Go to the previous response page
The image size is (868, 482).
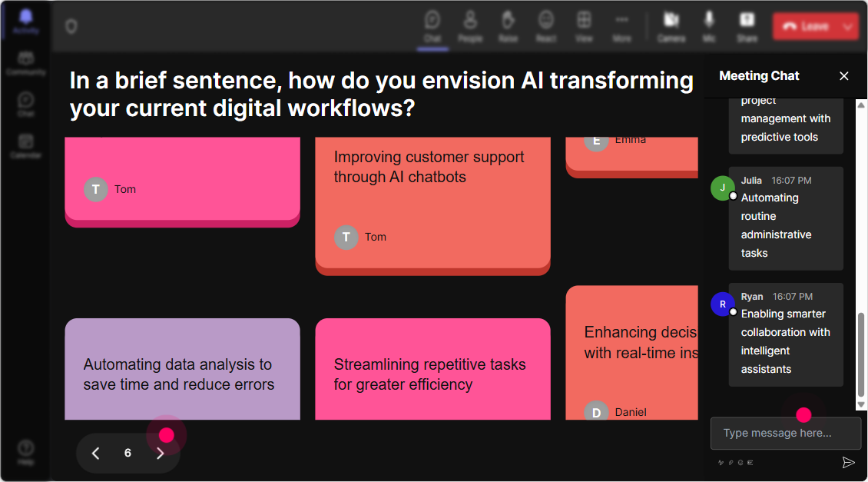click(x=96, y=454)
